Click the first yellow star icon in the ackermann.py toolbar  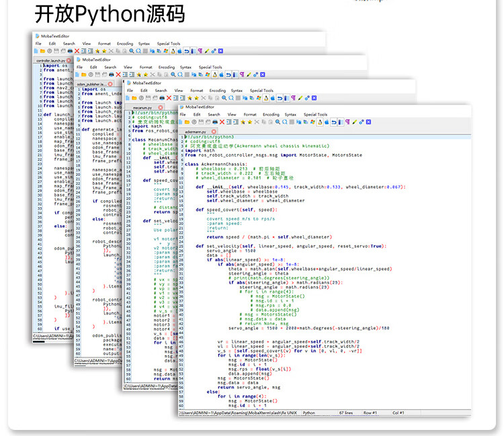coord(243,122)
